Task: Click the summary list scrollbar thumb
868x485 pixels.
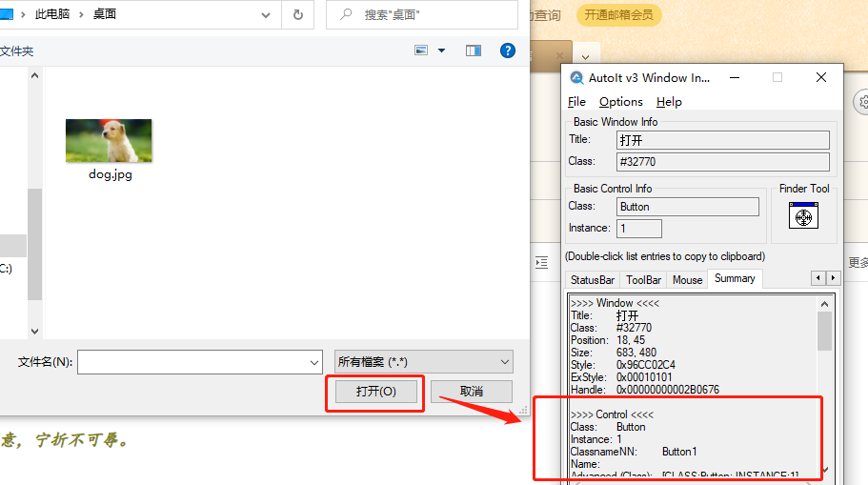Action: click(824, 331)
